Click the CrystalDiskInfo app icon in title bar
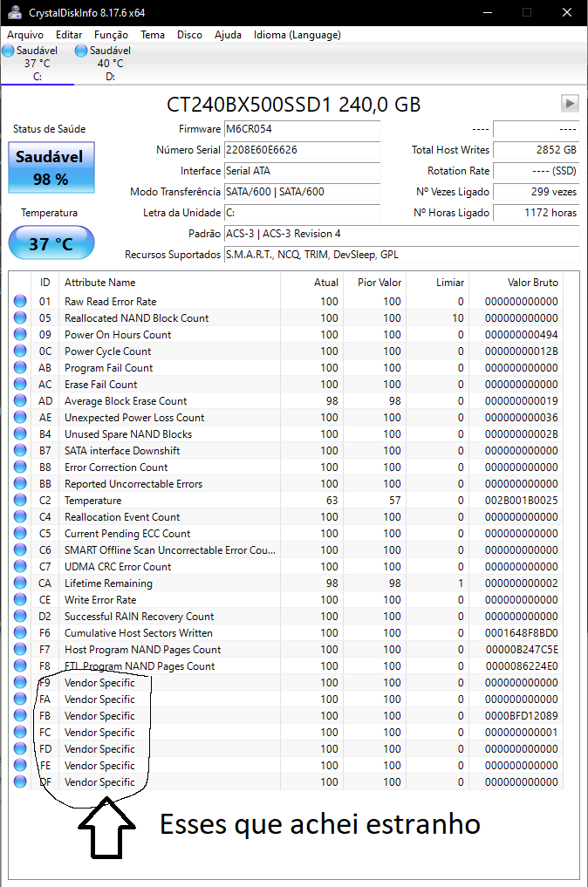This screenshot has width=588, height=887. 15,12
